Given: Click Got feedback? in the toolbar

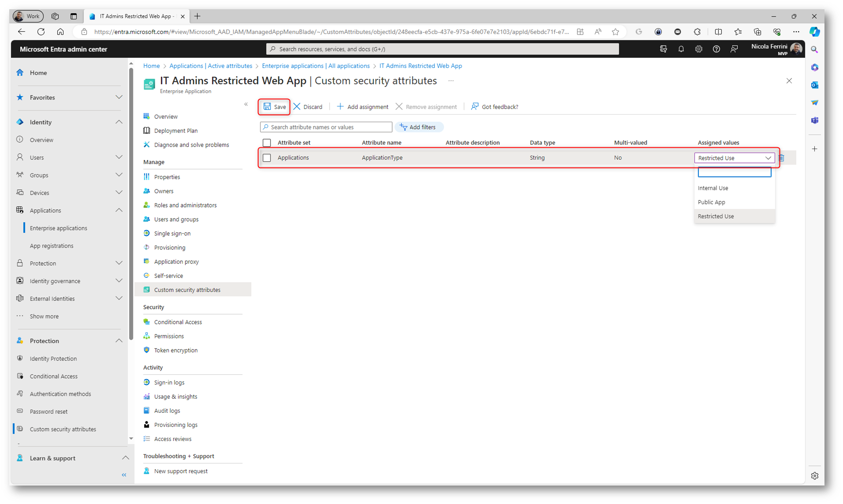Looking at the screenshot, I should click(495, 107).
